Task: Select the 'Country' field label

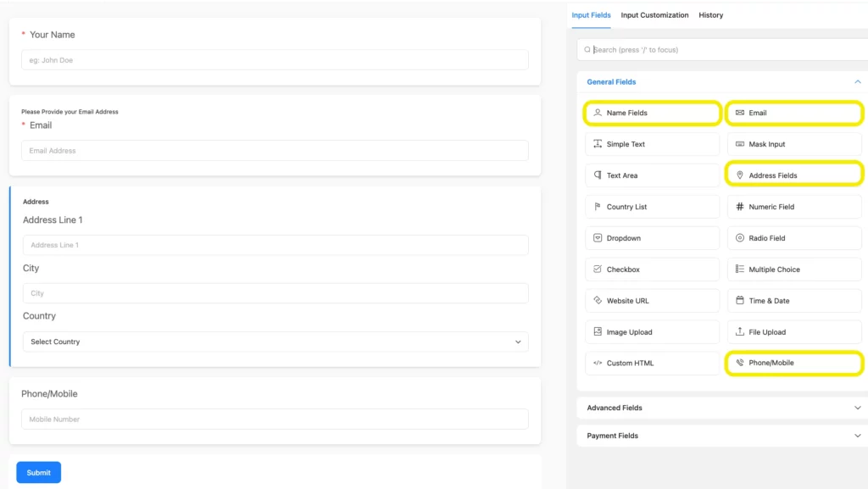Action: (x=39, y=316)
